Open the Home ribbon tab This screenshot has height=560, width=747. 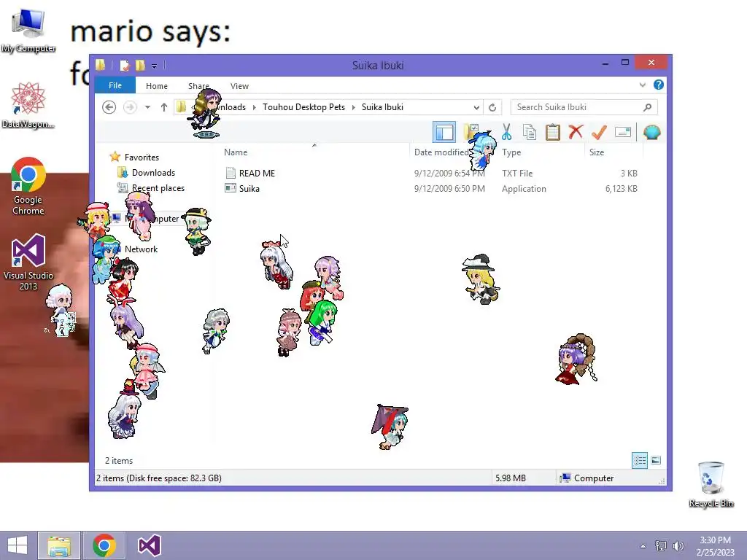pyautogui.click(x=157, y=86)
